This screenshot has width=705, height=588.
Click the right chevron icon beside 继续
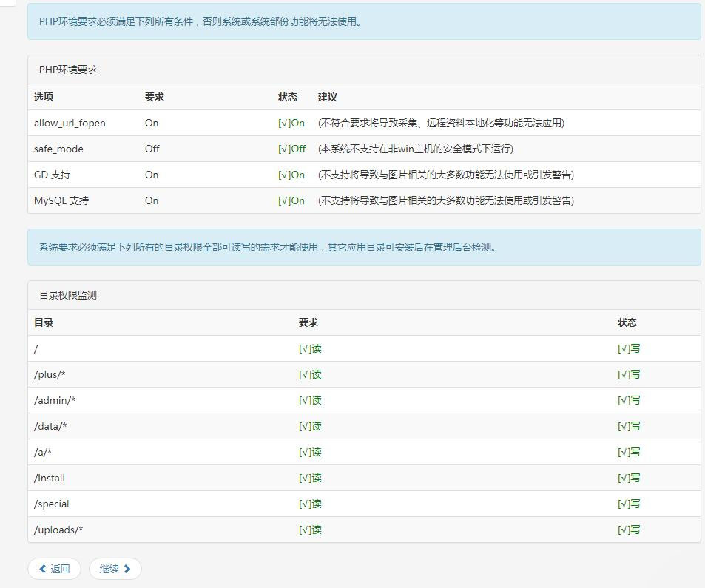(127, 569)
